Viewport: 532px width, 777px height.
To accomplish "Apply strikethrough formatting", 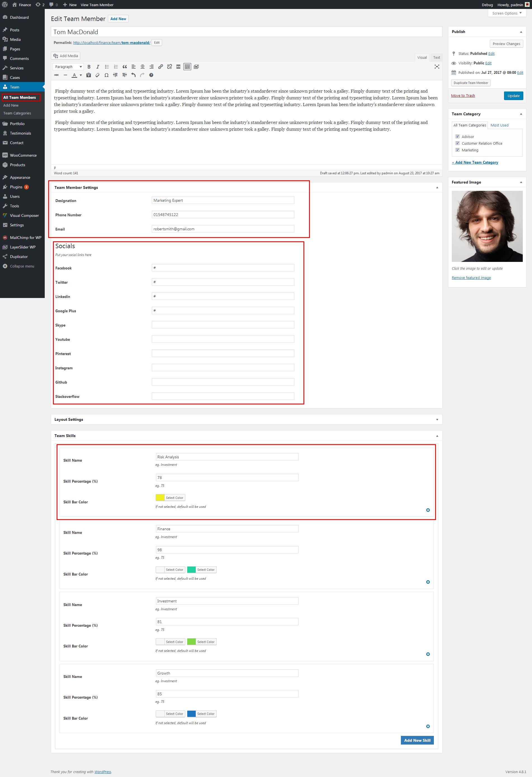I will (x=56, y=75).
